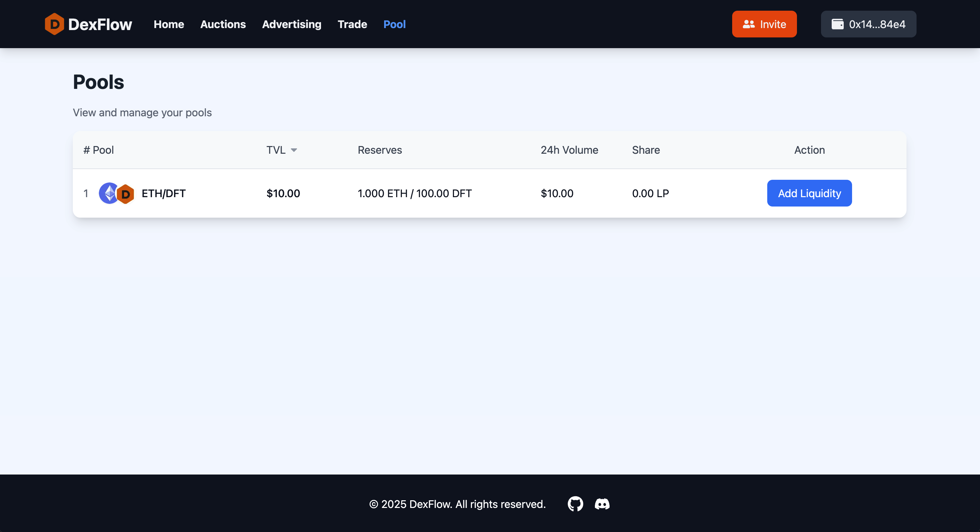Click wallet icon in address button
Viewport: 980px width, 532px height.
pyautogui.click(x=837, y=24)
